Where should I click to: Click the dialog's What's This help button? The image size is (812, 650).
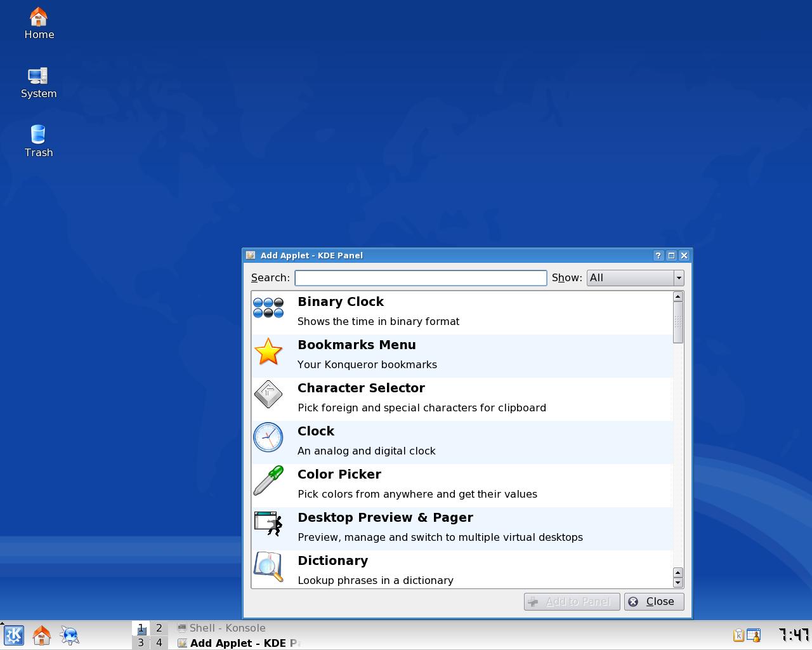[x=658, y=255]
